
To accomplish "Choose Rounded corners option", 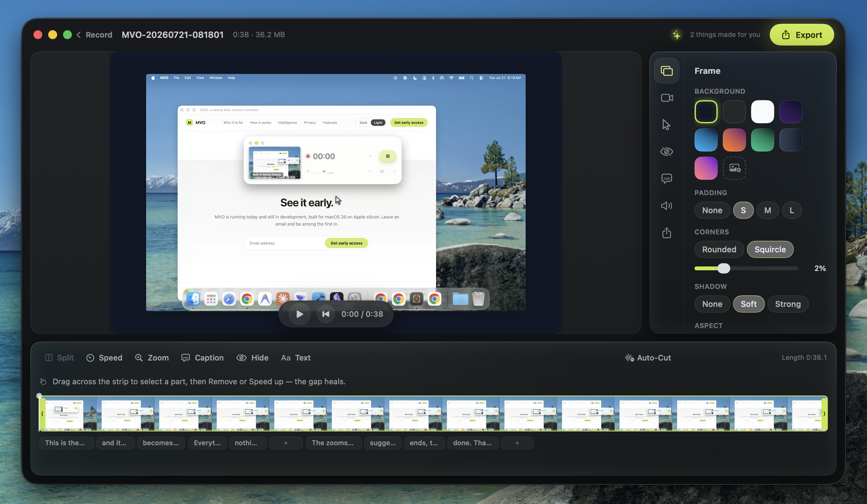I will [x=719, y=249].
